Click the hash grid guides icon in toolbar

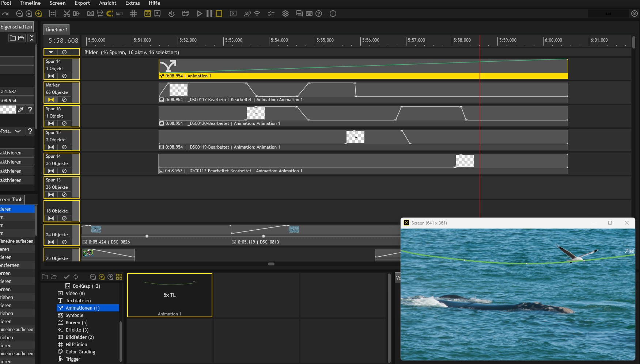pyautogui.click(x=133, y=14)
